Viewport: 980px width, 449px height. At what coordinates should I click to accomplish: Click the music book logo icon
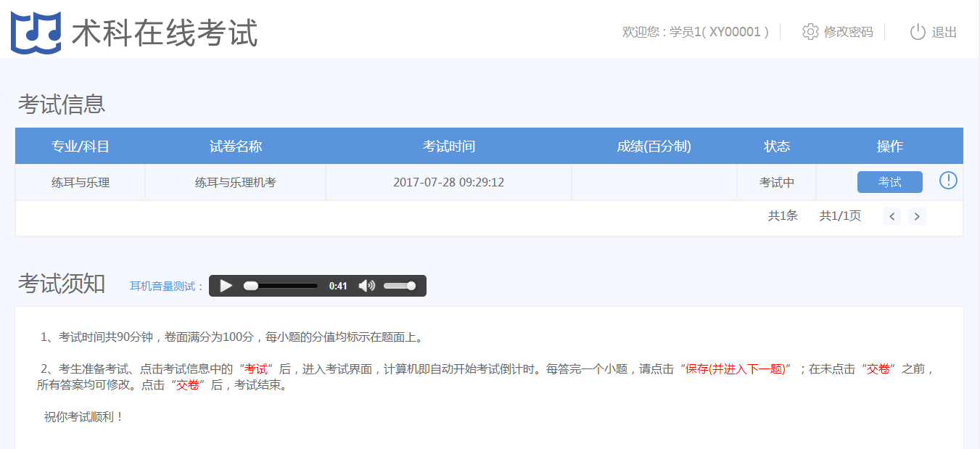click(36, 33)
